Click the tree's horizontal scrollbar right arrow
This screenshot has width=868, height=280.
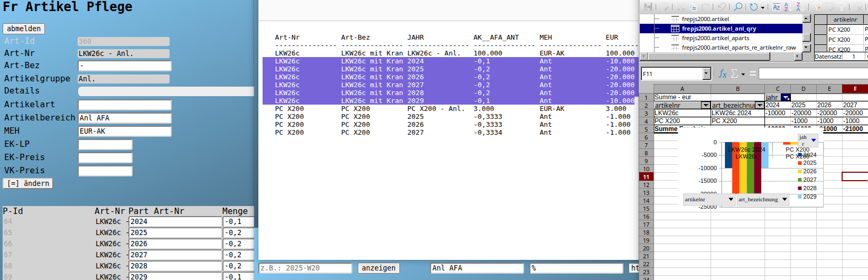click(x=798, y=56)
